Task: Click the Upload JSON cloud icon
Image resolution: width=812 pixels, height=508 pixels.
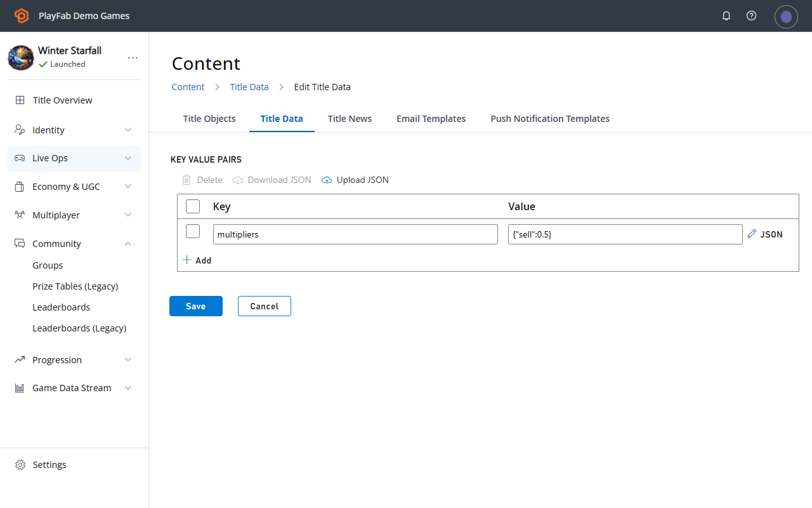Action: pyautogui.click(x=327, y=180)
